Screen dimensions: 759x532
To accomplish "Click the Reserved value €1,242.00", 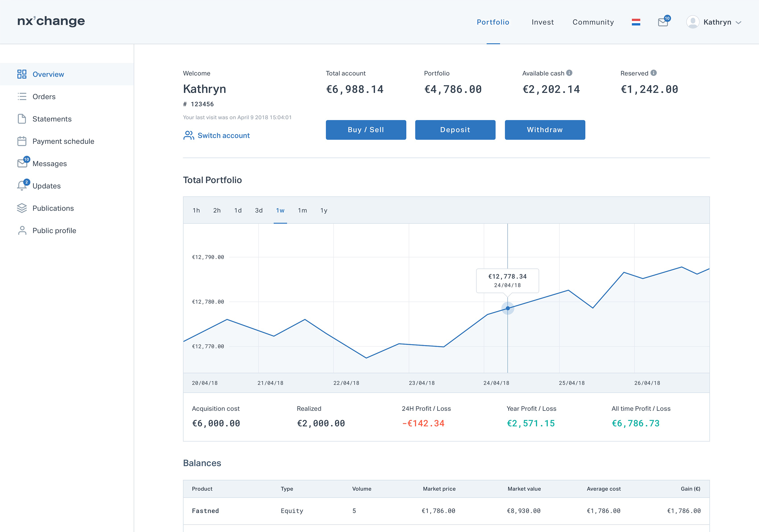I will (649, 89).
